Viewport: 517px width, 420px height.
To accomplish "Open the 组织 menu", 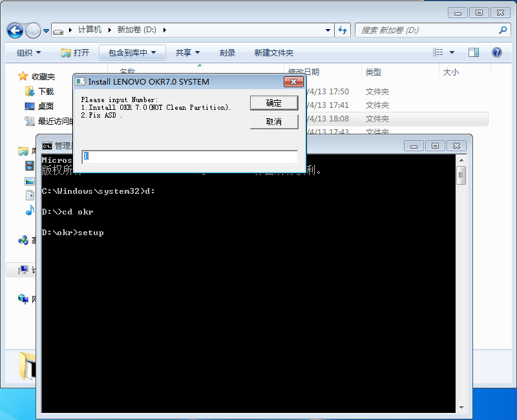I will (28, 52).
